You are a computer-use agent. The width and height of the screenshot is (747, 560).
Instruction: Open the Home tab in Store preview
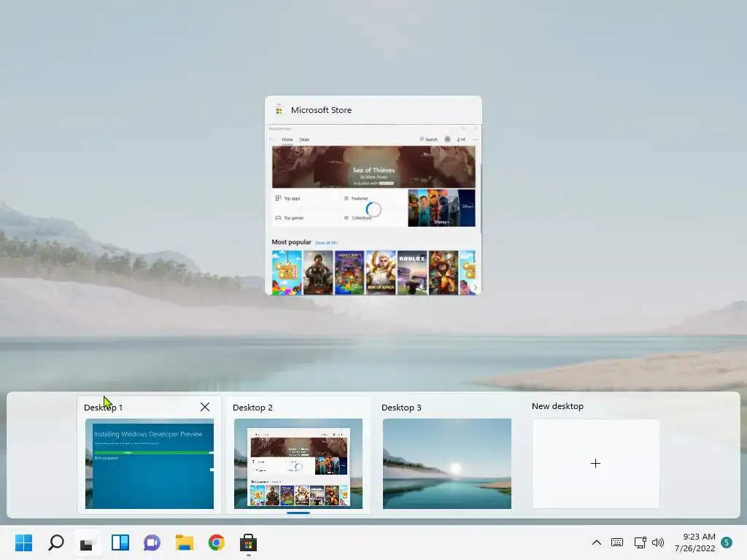click(x=287, y=139)
